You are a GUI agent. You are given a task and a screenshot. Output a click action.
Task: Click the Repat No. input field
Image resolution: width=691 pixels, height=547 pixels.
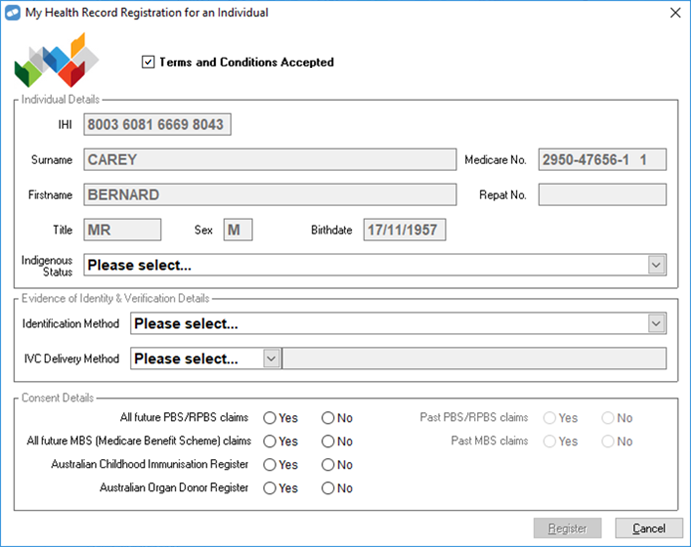pos(602,195)
